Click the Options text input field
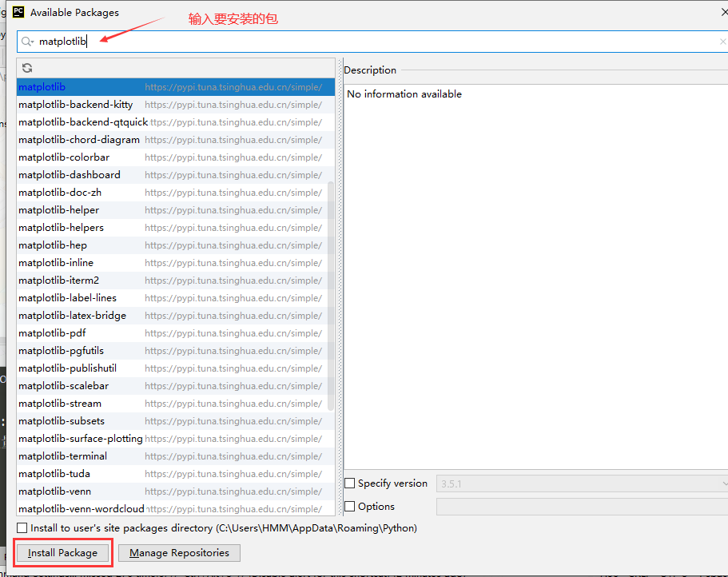 (x=583, y=507)
